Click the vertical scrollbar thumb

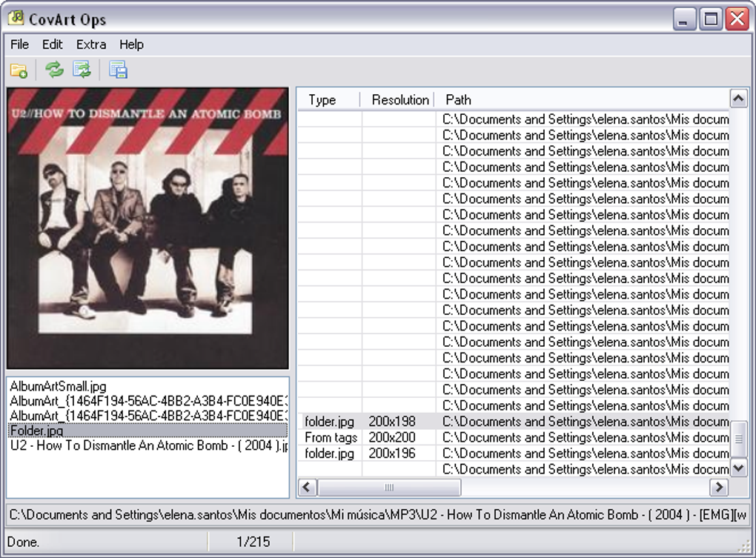739,439
